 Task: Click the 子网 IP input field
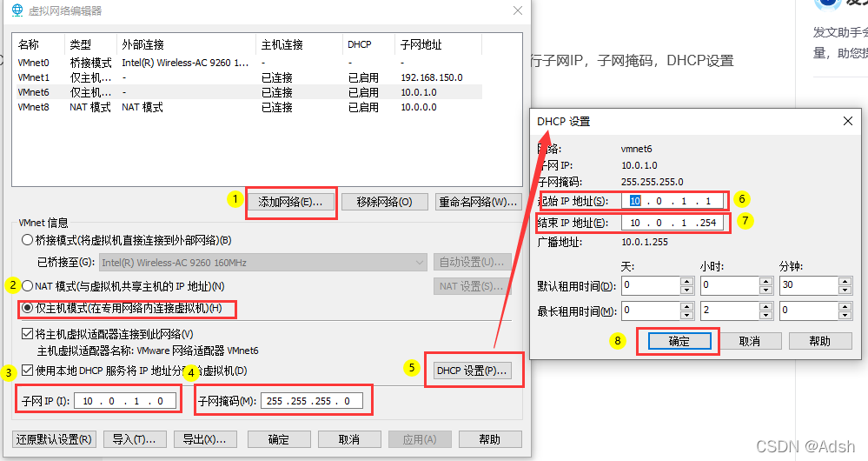click(125, 401)
